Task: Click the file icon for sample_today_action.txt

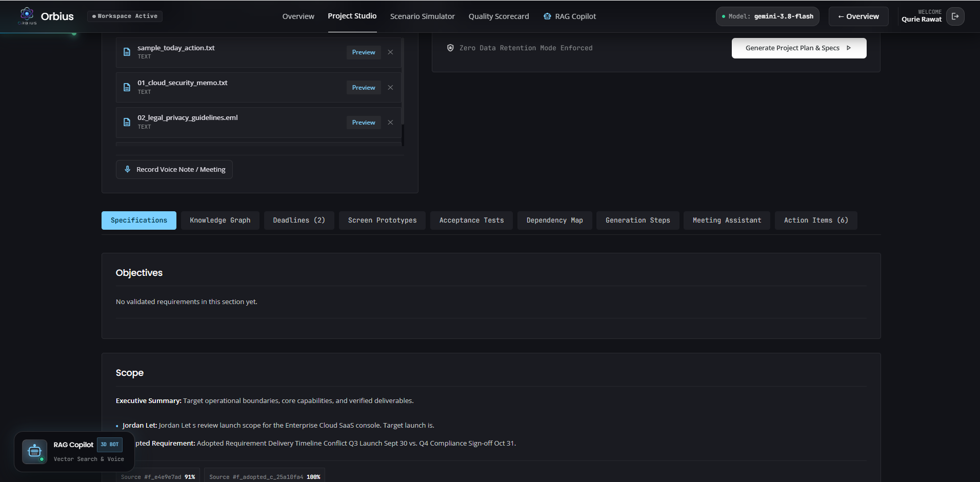Action: coord(127,52)
